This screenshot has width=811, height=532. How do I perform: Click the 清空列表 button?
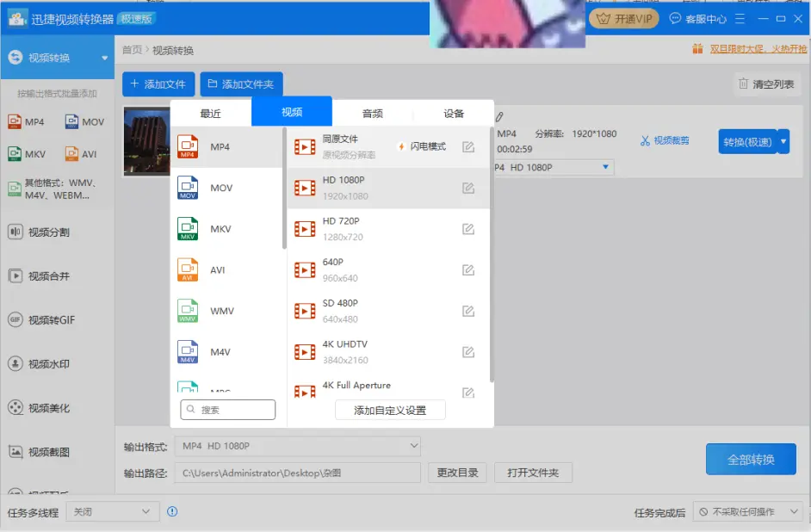click(x=767, y=84)
